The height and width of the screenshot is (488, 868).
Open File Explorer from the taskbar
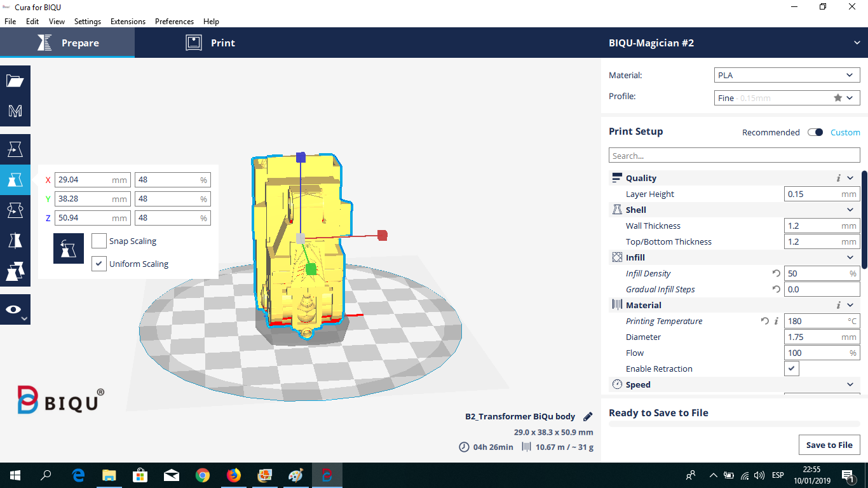tap(109, 475)
